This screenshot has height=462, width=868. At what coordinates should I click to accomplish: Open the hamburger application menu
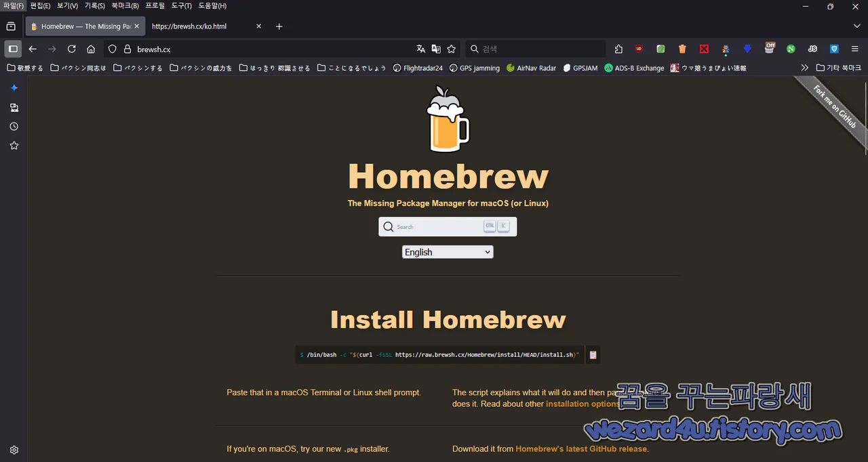click(x=856, y=49)
